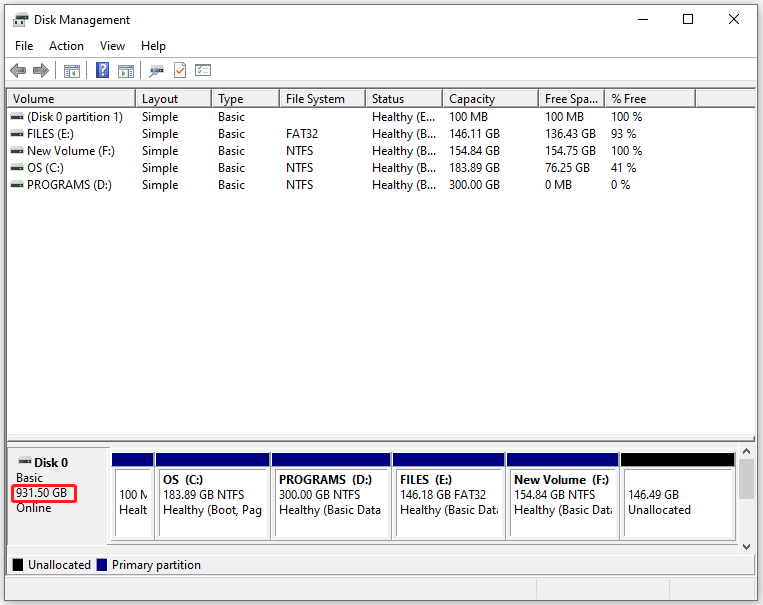Sort by the % Free column header
Viewport: 763px width, 605px height.
pyautogui.click(x=651, y=99)
